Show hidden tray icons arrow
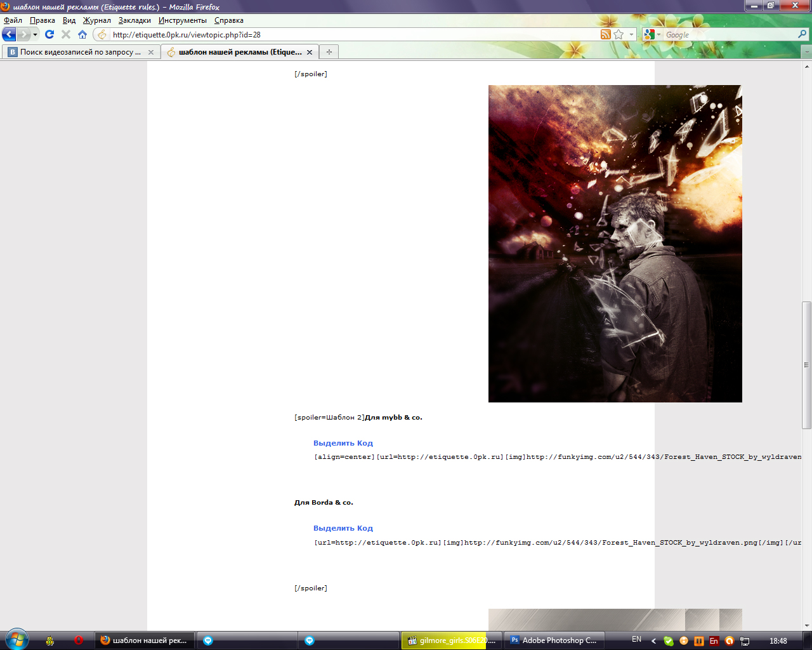This screenshot has height=650, width=812. point(654,641)
